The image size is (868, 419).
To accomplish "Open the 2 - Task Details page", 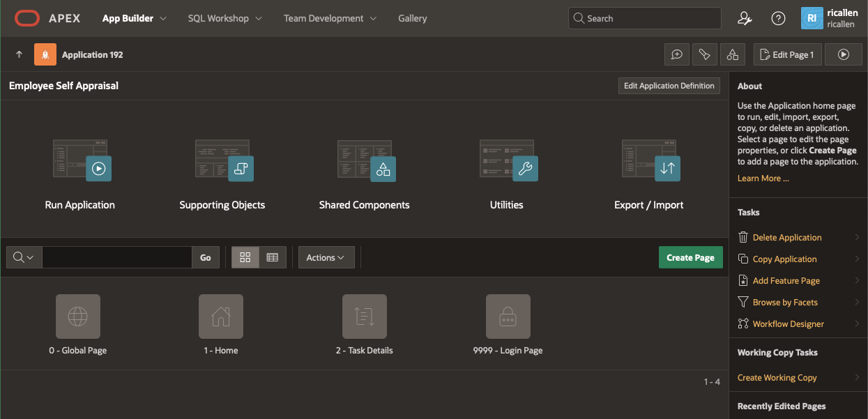I will tap(364, 317).
